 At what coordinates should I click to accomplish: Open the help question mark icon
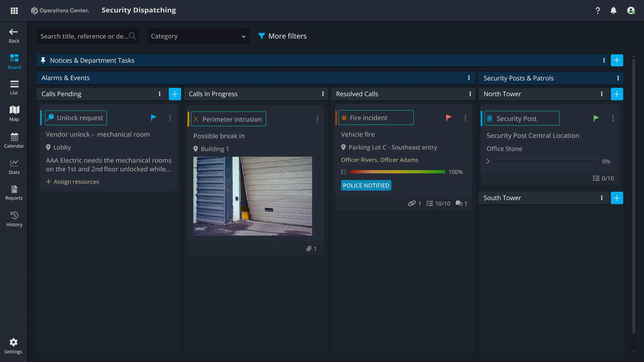pos(598,10)
